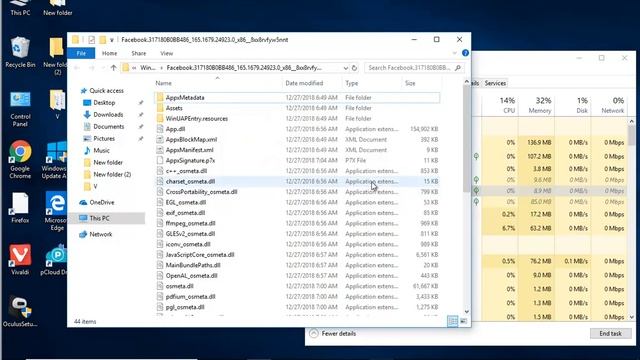This screenshot has height=360, width=640.
Task: Sort files by Name column header
Action: pos(217,83)
